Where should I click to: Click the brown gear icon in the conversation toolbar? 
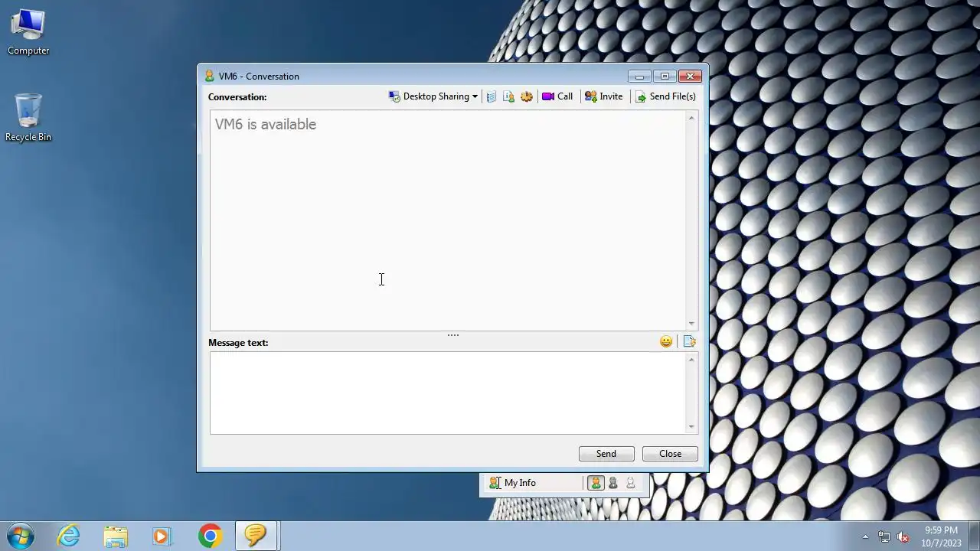pos(527,96)
